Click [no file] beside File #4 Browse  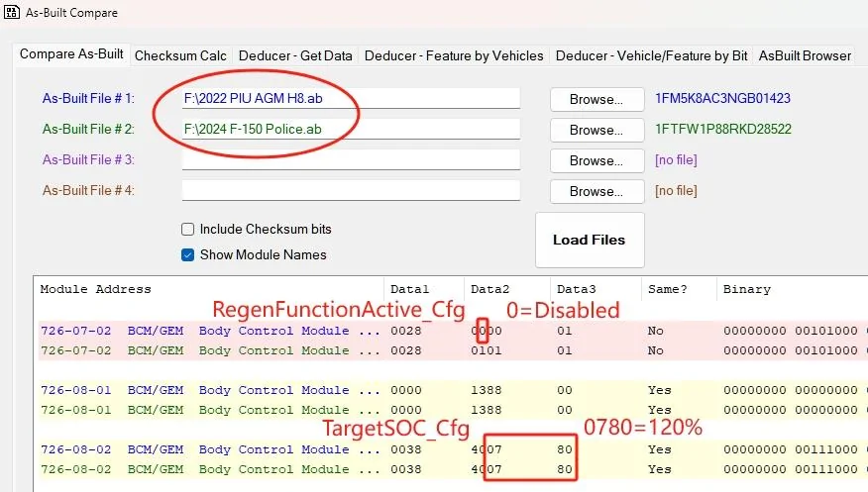pyautogui.click(x=676, y=190)
